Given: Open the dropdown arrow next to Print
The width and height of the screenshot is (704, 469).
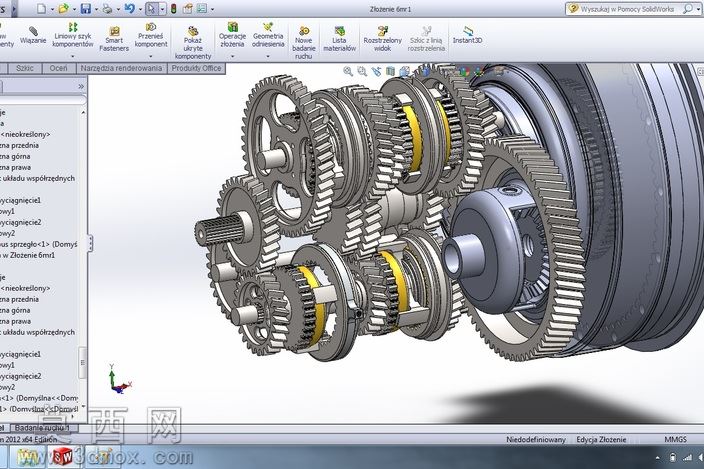Looking at the screenshot, I should click(x=118, y=9).
